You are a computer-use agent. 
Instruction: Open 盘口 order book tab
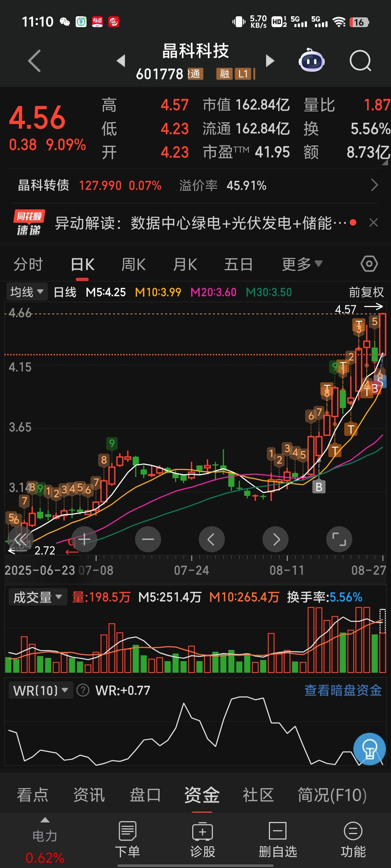pos(145,795)
